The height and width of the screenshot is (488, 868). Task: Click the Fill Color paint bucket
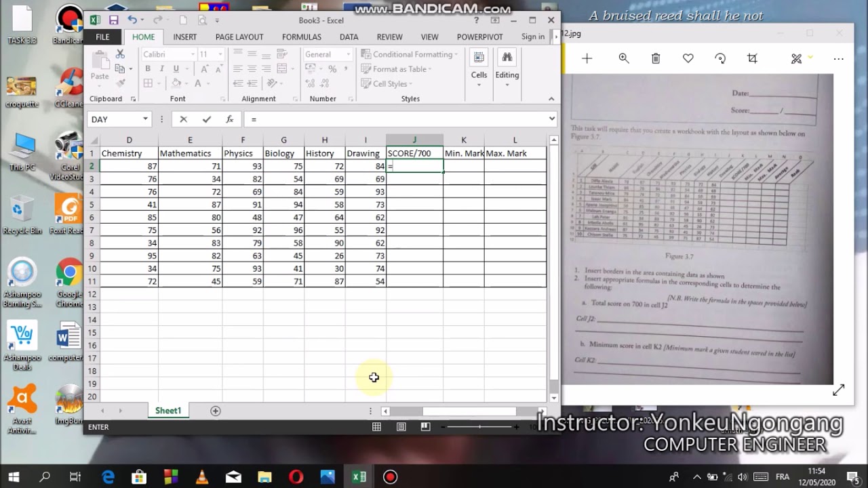(176, 83)
